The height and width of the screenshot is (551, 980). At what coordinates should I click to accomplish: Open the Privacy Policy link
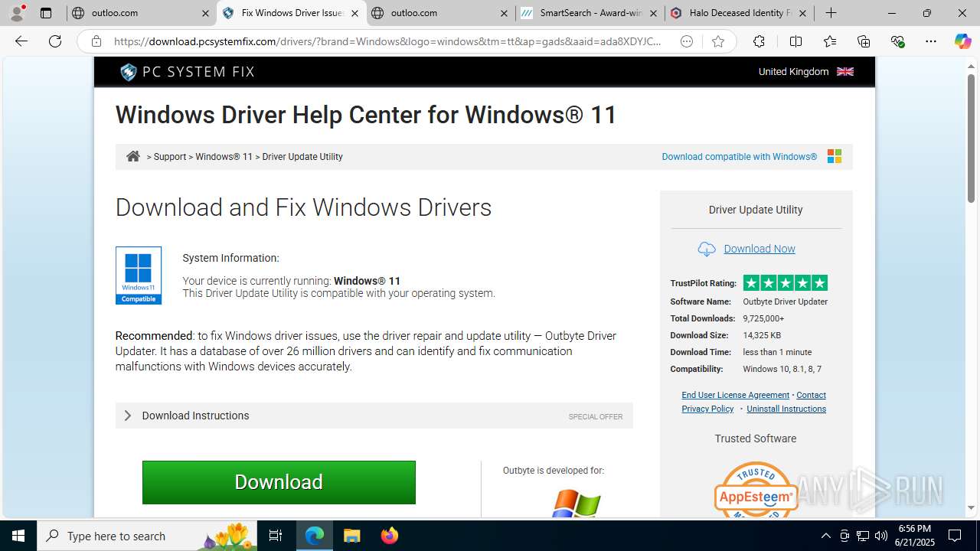point(707,409)
